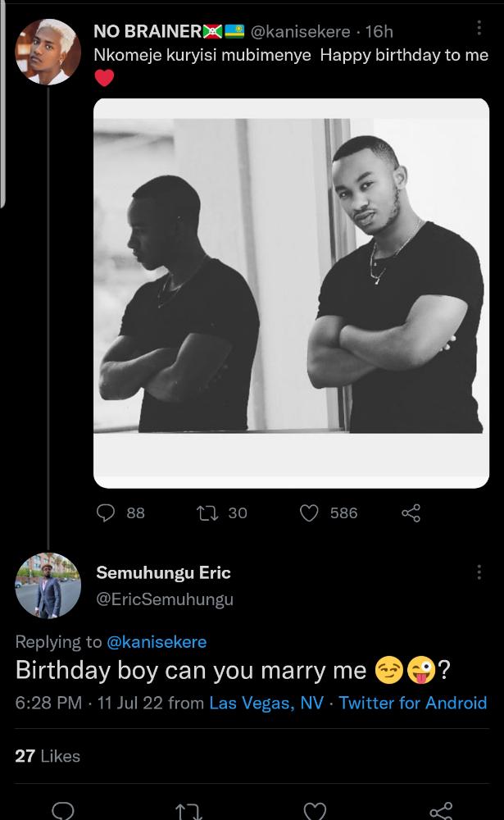This screenshot has width=504, height=820.
Task: View the black and white photo
Action: [x=291, y=293]
